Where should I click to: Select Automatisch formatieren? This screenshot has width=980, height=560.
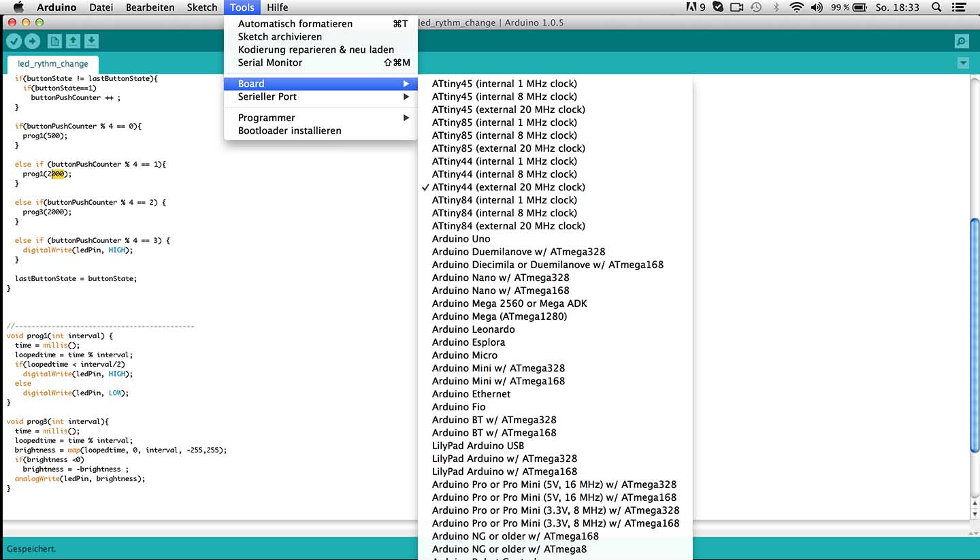(321, 24)
